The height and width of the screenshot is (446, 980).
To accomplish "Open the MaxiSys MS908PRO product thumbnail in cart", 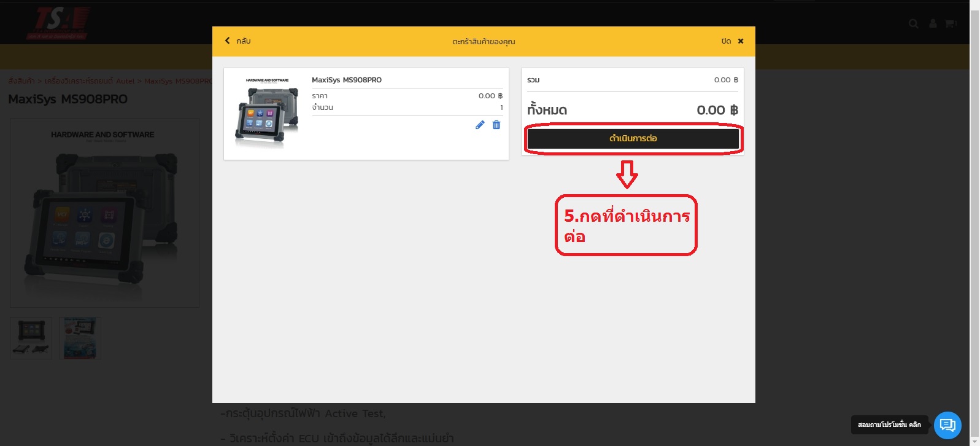I will point(267,113).
